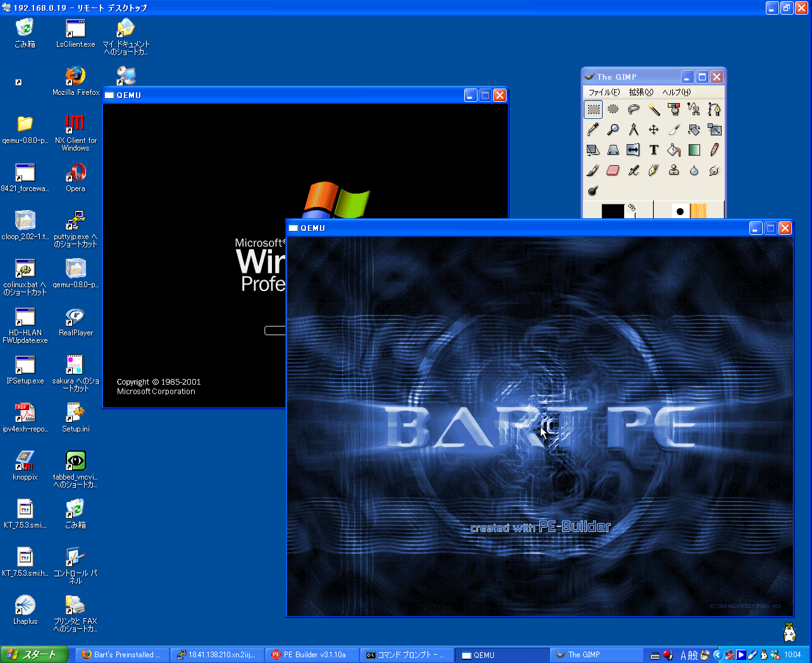Open the active brush preview
Viewport: 812px width, 663px height.
click(680, 211)
